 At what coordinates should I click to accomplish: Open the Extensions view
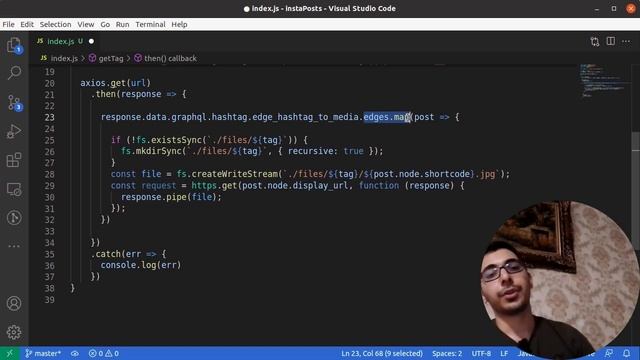pyautogui.click(x=14, y=160)
